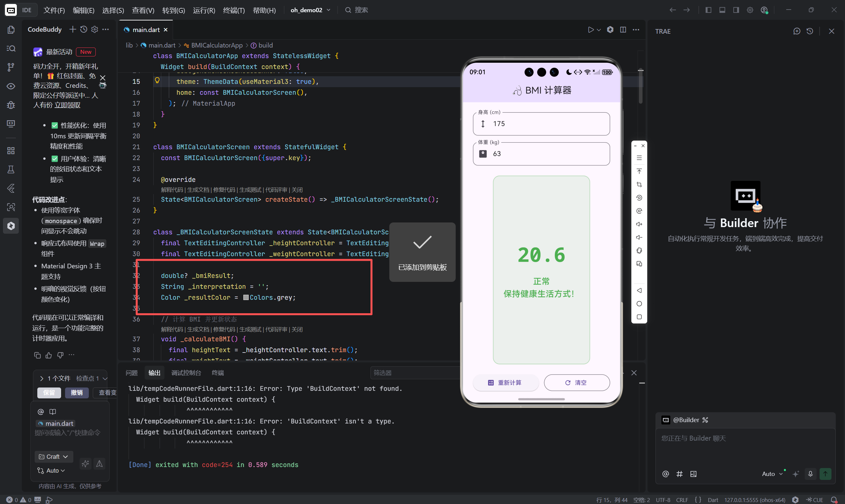
Task: Split the editor with layout icon
Action: pos(623,30)
